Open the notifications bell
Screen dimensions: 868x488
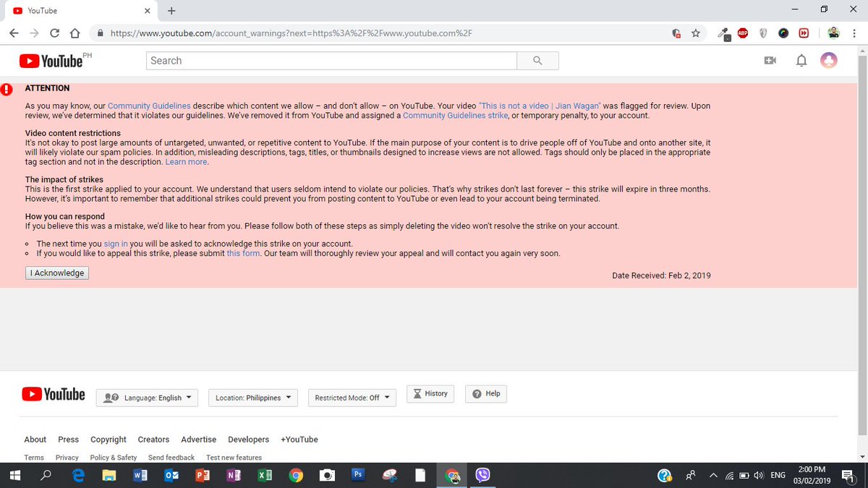801,61
